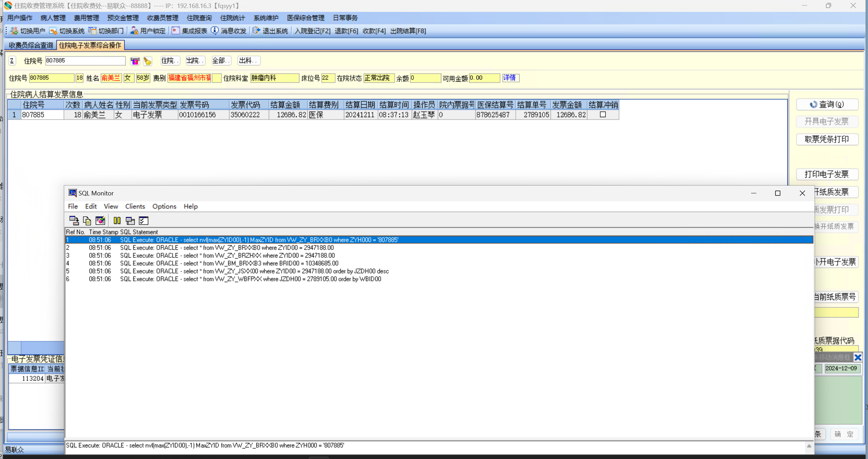Click the clear log eraser icon in SQL Monitor
868x459 pixels.
click(x=100, y=220)
